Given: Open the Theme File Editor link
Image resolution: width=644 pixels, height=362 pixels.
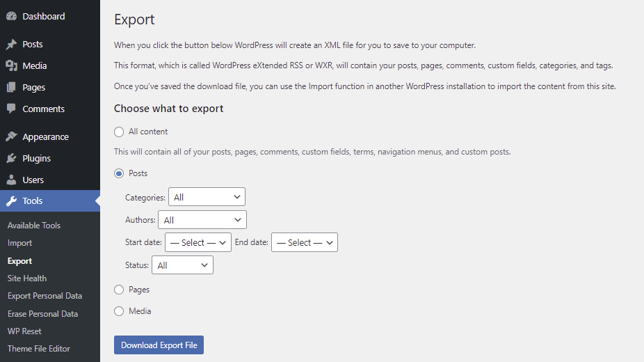Looking at the screenshot, I should tap(39, 349).
